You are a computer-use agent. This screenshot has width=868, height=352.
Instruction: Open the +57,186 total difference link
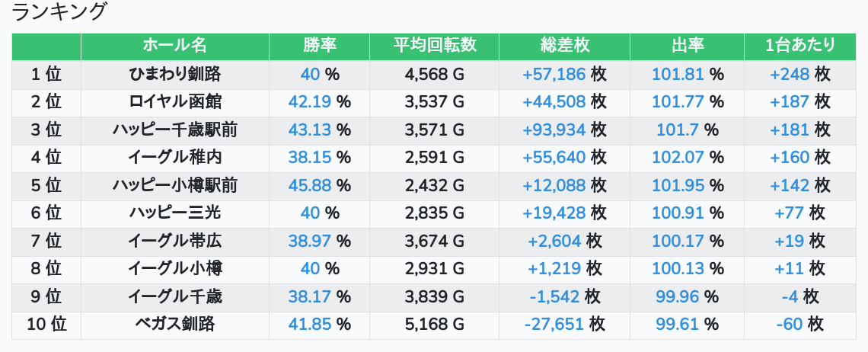pos(554,75)
